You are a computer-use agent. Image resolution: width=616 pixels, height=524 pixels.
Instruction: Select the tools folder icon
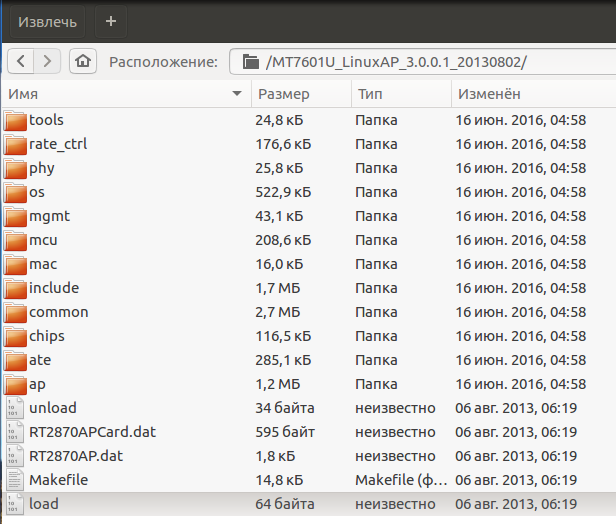pos(15,120)
